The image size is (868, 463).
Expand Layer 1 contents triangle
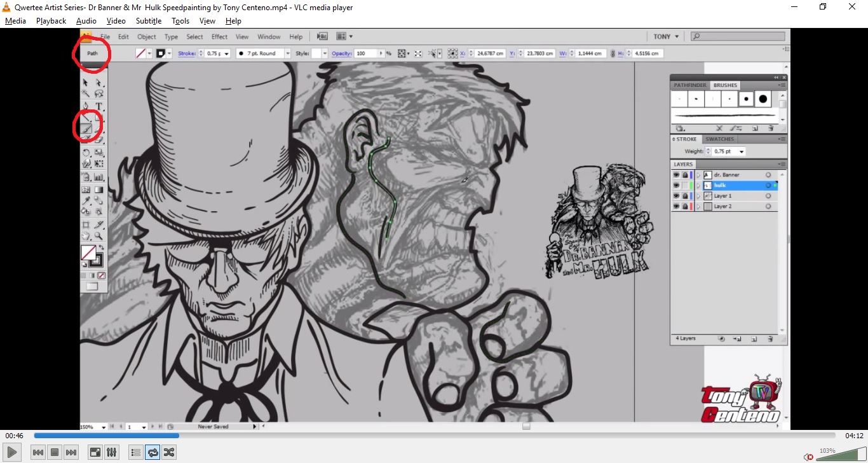pos(698,196)
